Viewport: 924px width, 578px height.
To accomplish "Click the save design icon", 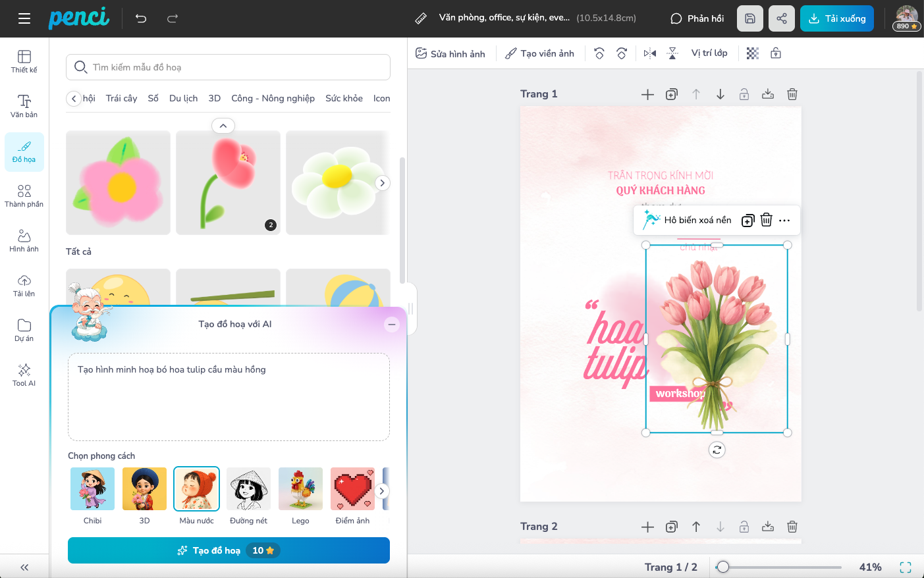I will [750, 18].
